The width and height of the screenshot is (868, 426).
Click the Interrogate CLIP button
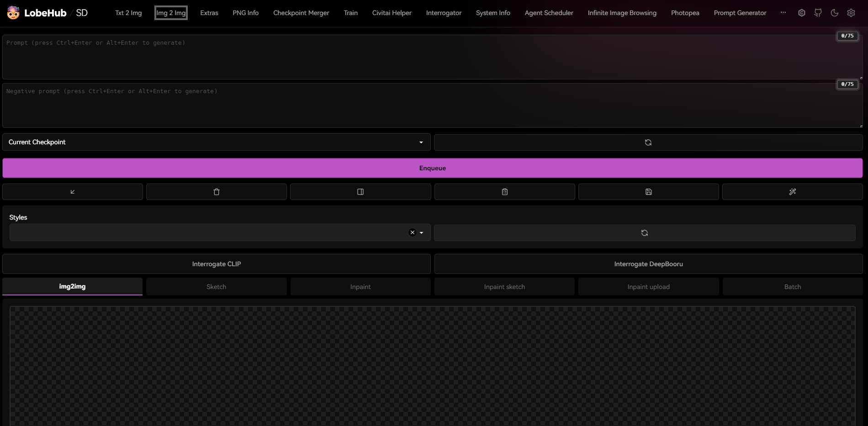(x=216, y=263)
